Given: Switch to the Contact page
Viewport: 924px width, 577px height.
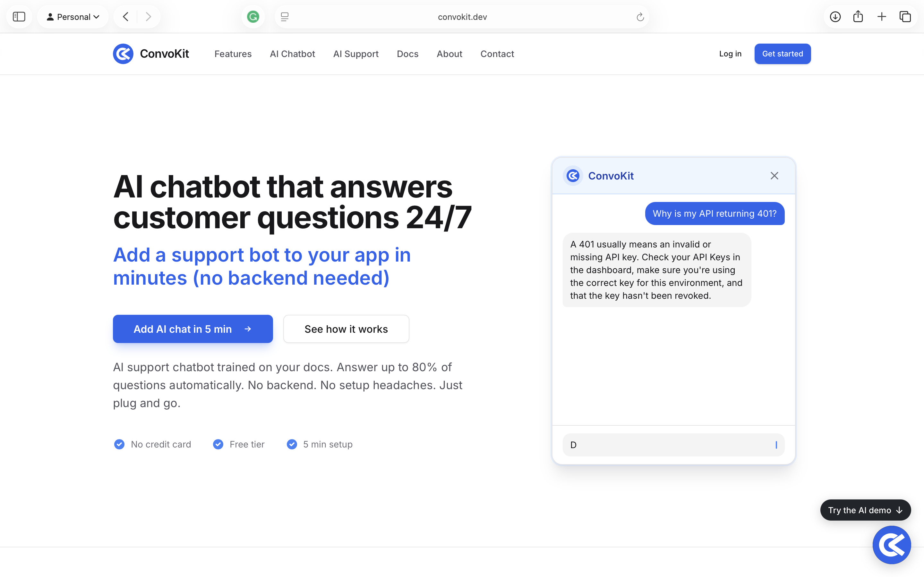Looking at the screenshot, I should point(497,54).
